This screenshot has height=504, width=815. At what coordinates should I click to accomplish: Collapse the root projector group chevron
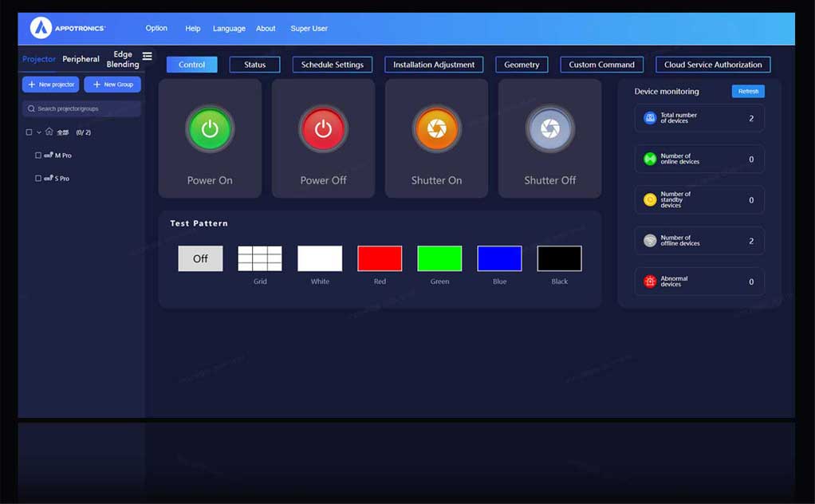[39, 132]
